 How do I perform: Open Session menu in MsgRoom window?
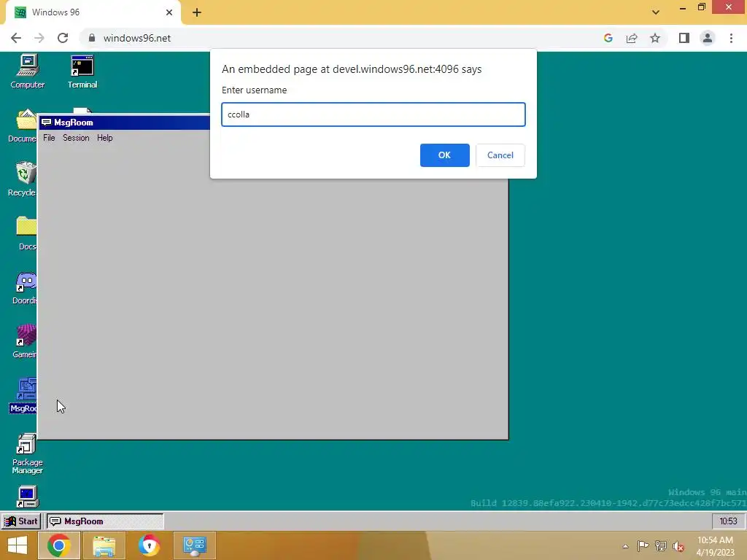click(x=76, y=138)
